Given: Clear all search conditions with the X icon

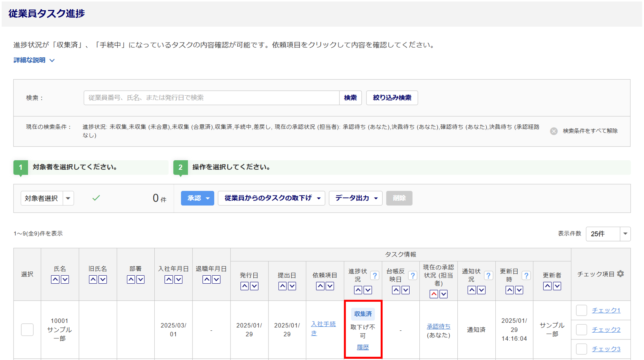Looking at the screenshot, I should (554, 131).
